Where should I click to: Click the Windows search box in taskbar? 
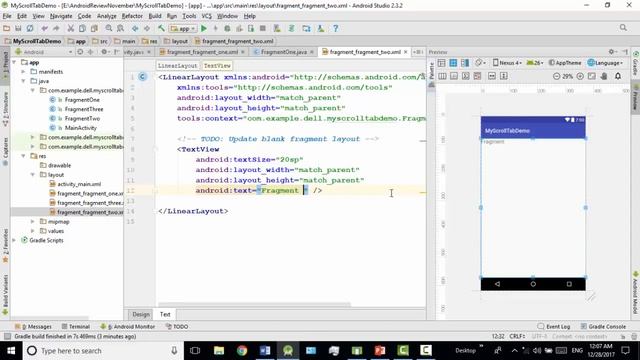(x=102, y=351)
